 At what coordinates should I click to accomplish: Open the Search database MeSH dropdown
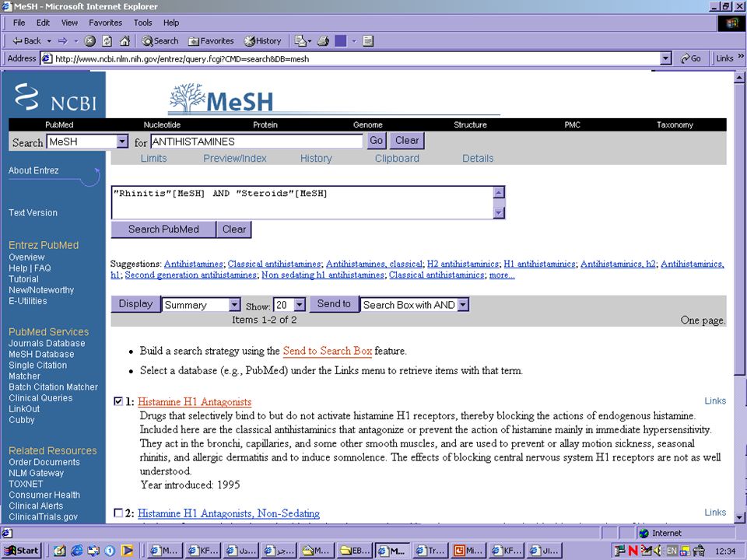click(x=122, y=142)
